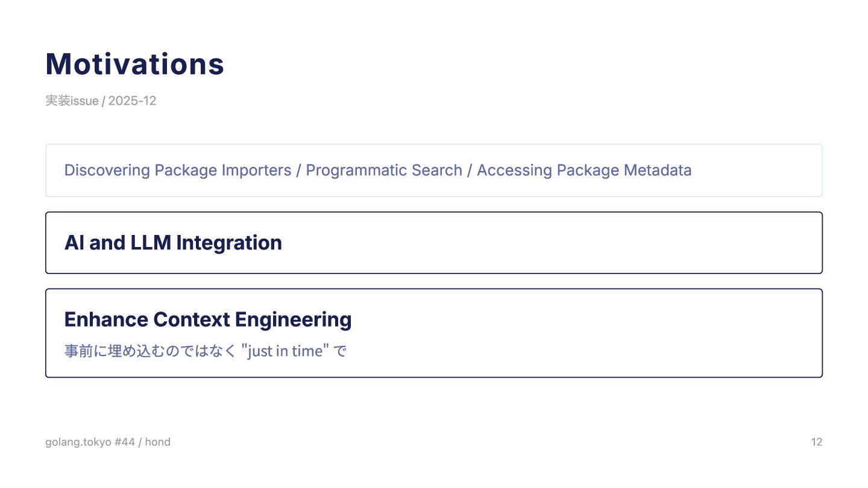Click the #44 event number in footer
Viewport: 868px width, 488px height.
(x=125, y=442)
